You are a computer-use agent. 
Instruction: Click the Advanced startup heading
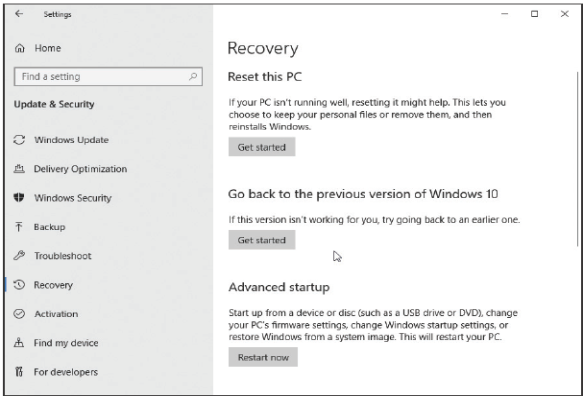click(x=279, y=287)
